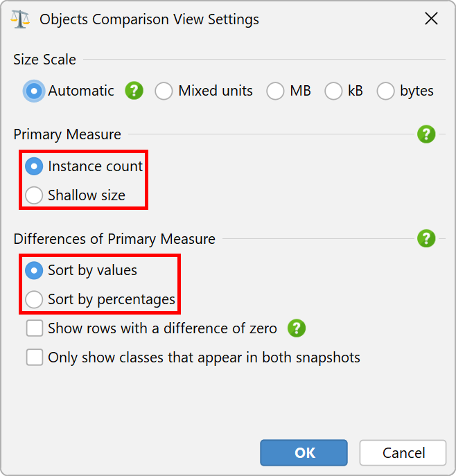Click the dialog title text
This screenshot has width=456, height=476.
(149, 19)
